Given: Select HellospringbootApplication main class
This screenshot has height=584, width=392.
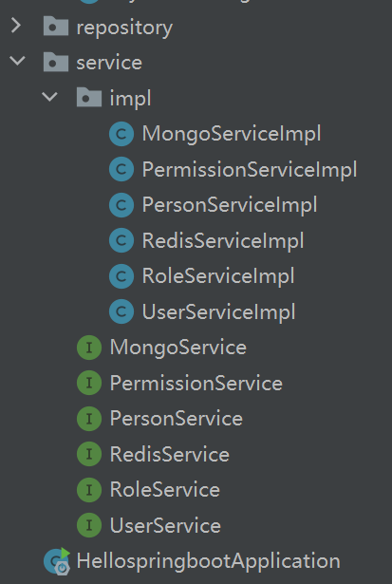Looking at the screenshot, I should pos(208,561).
